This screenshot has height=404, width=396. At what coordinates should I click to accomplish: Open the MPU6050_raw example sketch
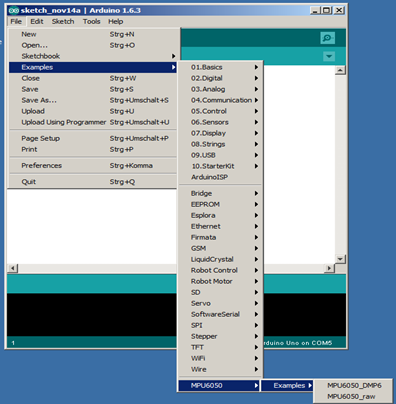(x=354, y=397)
